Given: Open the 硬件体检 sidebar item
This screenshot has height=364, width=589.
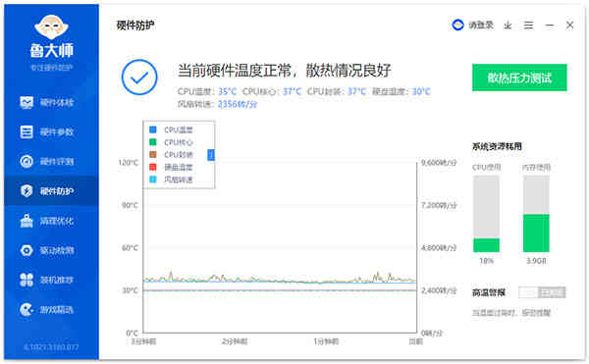Looking at the screenshot, I should (51, 102).
